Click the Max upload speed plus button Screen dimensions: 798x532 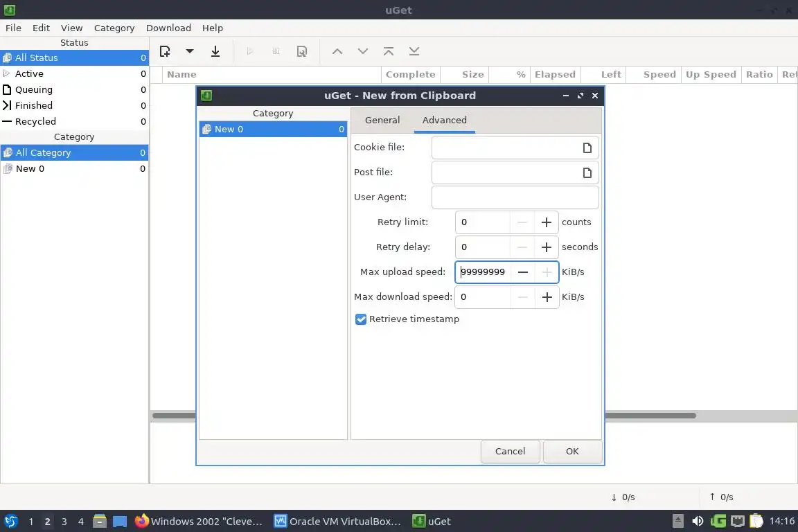(547, 272)
